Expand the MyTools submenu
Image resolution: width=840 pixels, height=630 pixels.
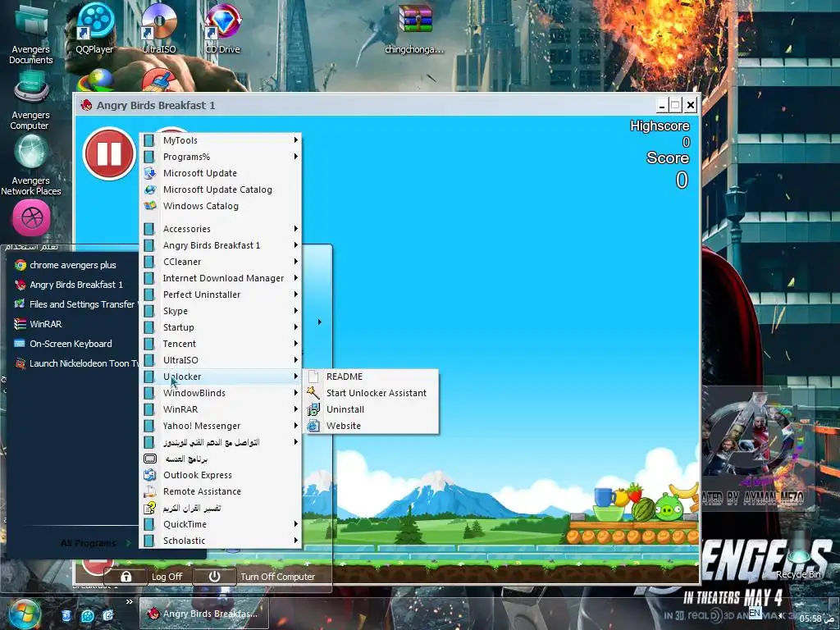[221, 140]
